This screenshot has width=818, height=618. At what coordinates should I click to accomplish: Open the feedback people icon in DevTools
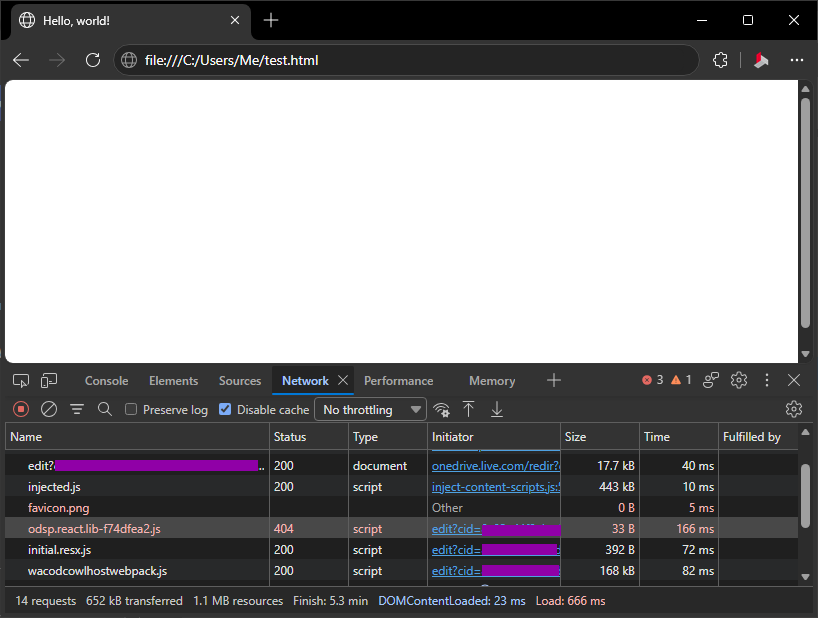pos(711,380)
